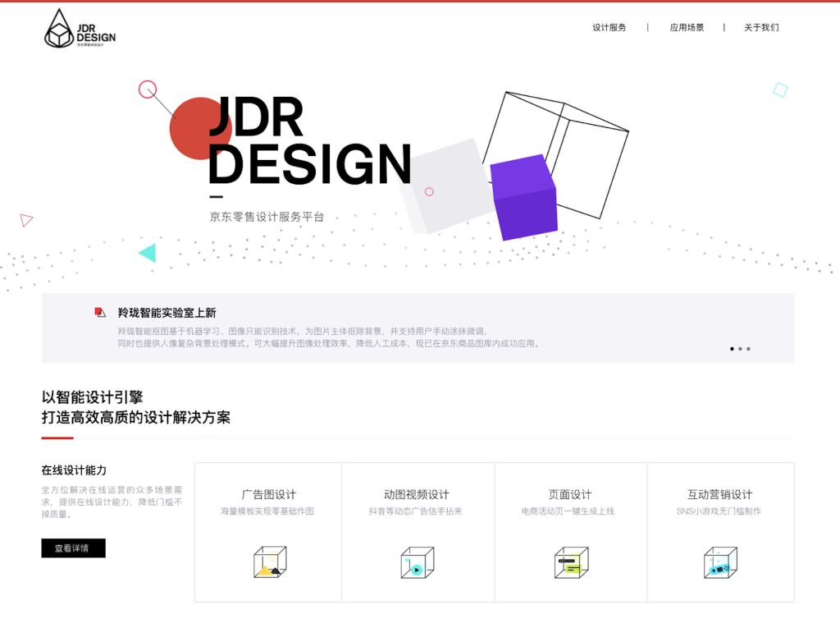Viewport: 840px width, 628px height.
Task: Open the 应用场景 menu item
Action: pyautogui.click(x=687, y=27)
